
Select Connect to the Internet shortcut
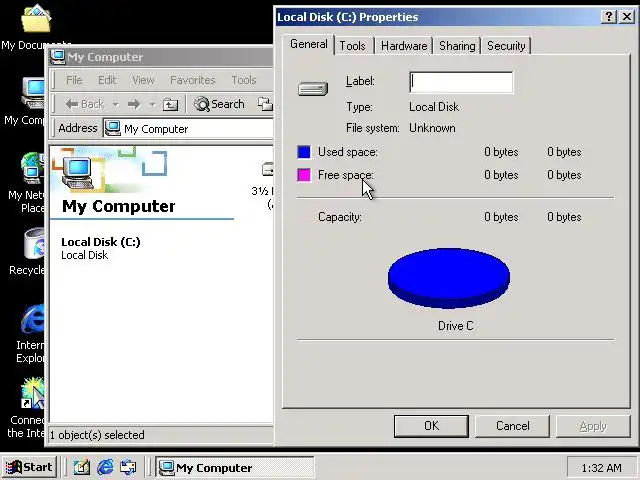[33, 393]
